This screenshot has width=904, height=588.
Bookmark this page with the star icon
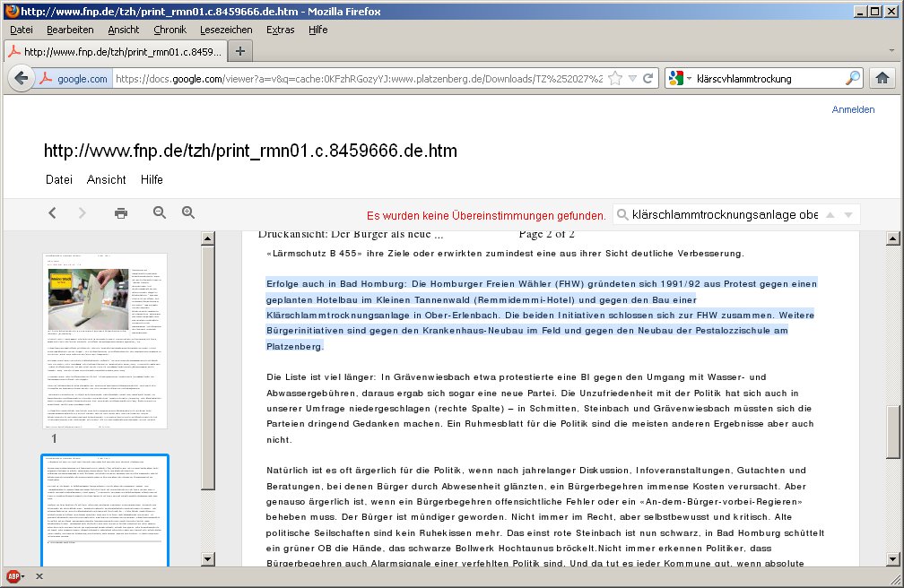click(x=615, y=78)
